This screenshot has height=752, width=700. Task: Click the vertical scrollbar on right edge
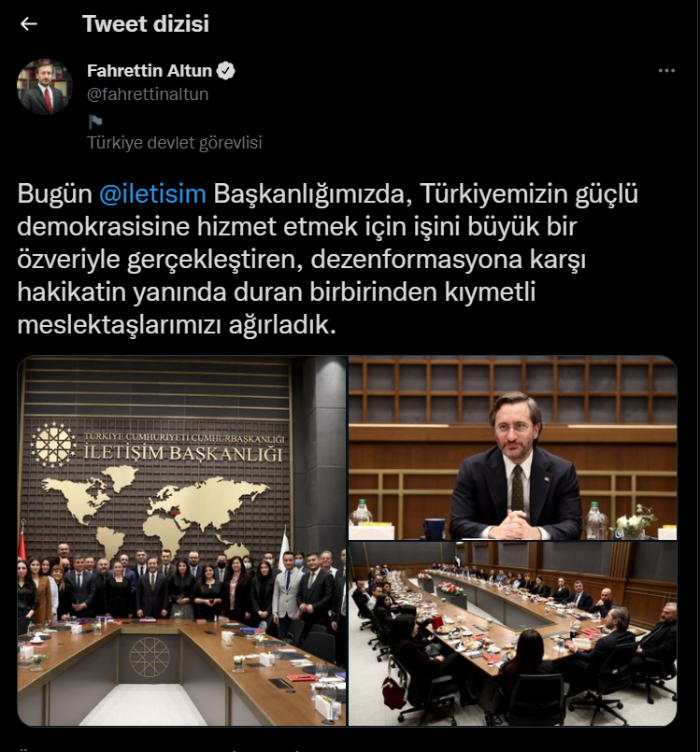tap(697, 376)
